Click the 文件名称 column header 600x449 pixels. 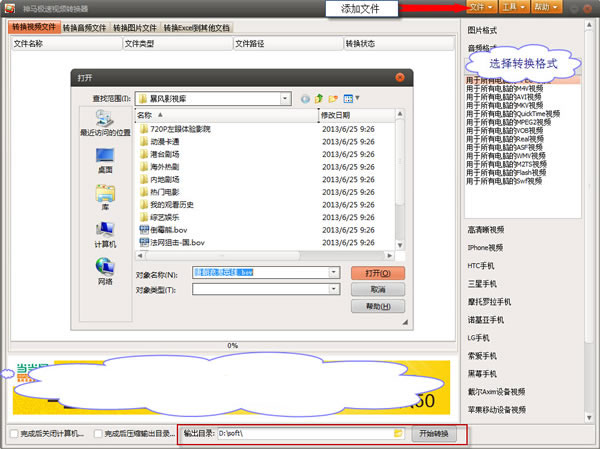(x=67, y=44)
